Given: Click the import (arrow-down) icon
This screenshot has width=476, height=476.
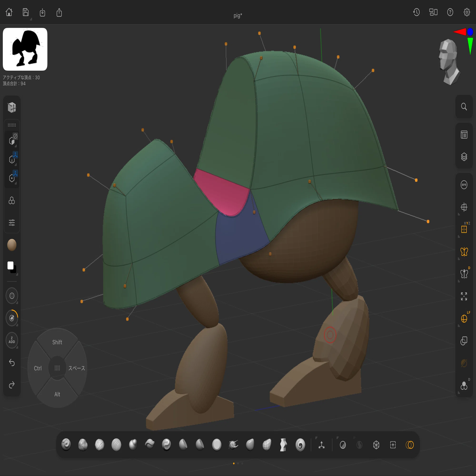Looking at the screenshot, I should tap(42, 12).
